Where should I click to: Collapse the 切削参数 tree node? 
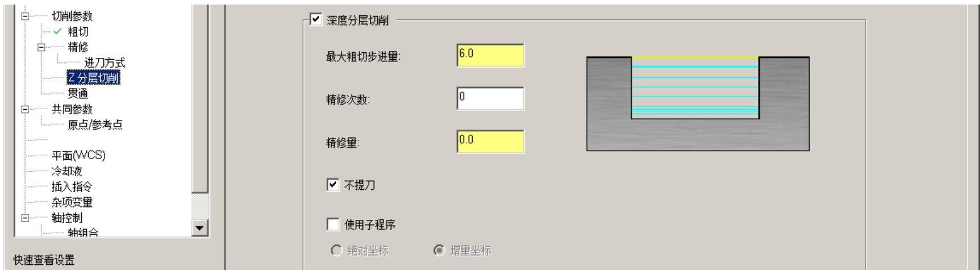click(x=24, y=16)
